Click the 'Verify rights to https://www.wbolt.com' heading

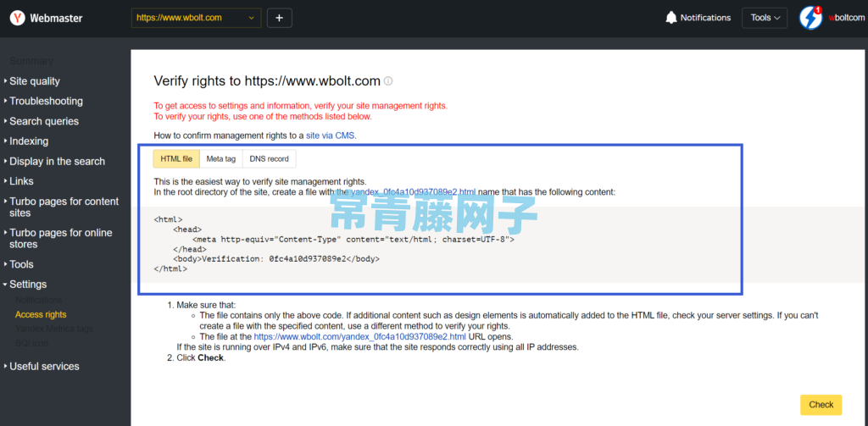point(267,81)
